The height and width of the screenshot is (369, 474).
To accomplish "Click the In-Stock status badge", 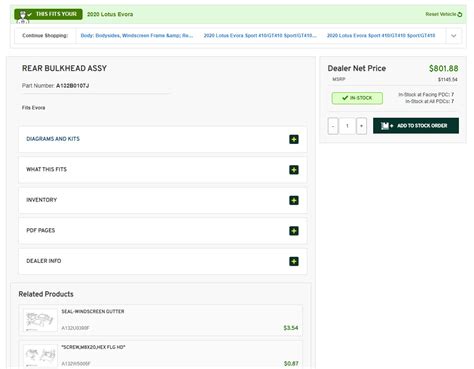I will tap(357, 98).
